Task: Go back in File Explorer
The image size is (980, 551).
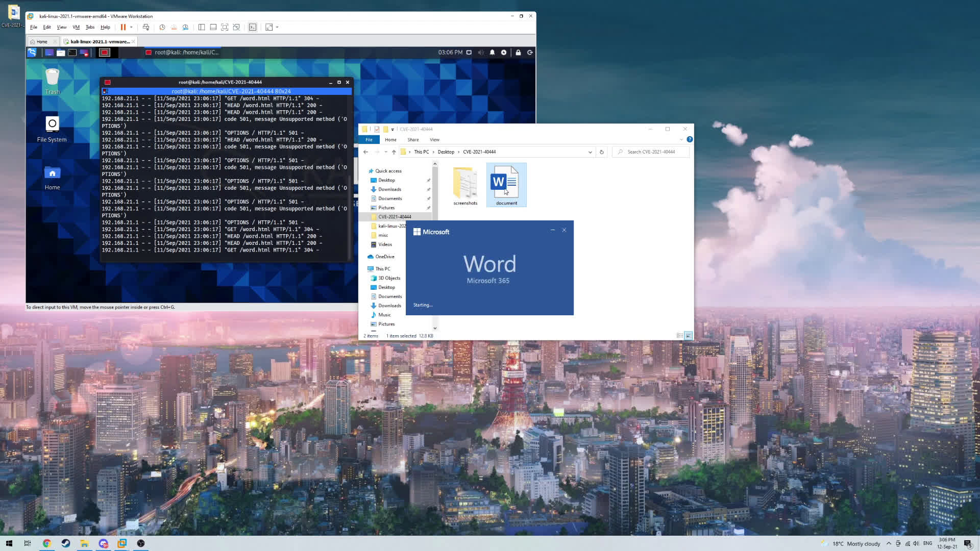Action: pyautogui.click(x=365, y=152)
